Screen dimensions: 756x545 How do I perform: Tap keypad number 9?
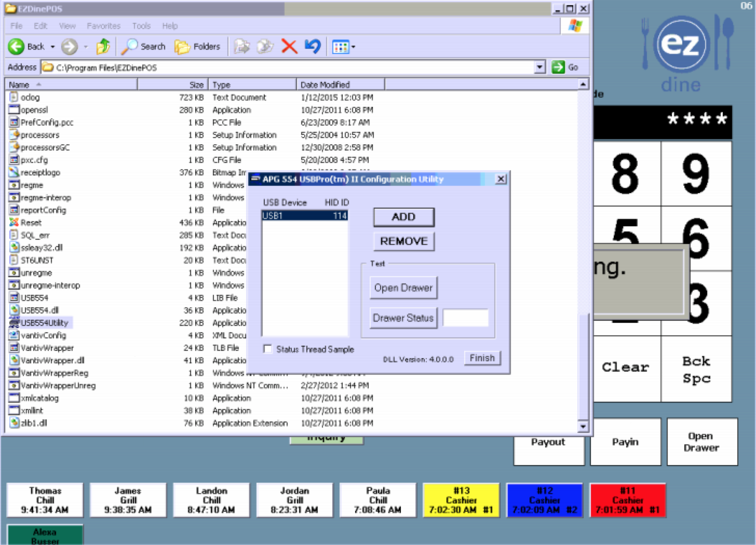pos(696,173)
